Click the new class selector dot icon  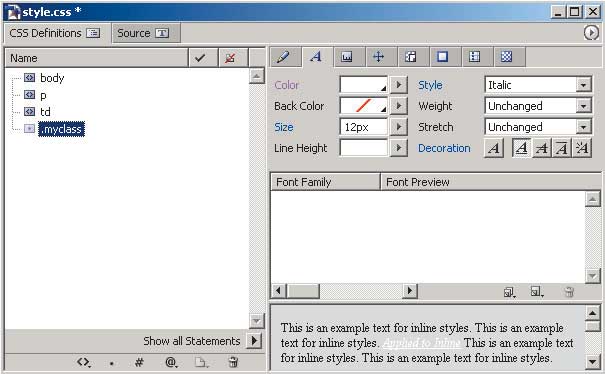(112, 363)
